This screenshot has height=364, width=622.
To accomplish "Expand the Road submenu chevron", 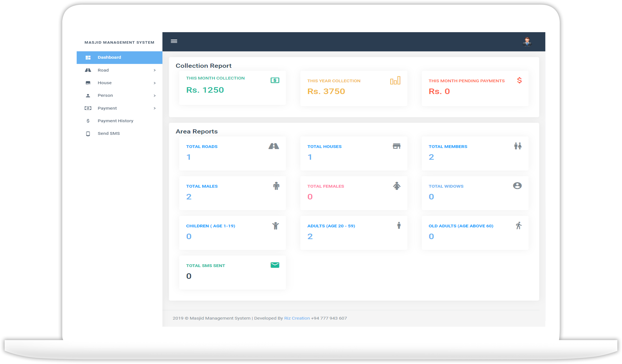I will (x=154, y=70).
